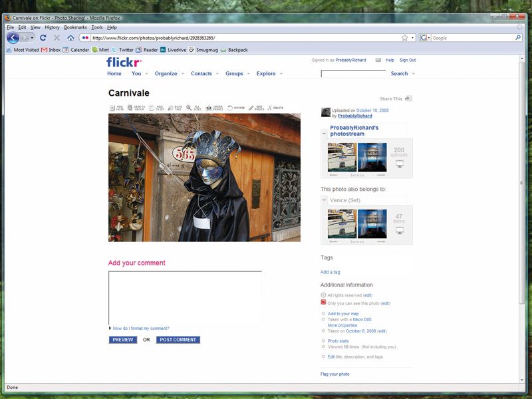Open boat thumbnail in photostream panel

pyautogui.click(x=342, y=158)
